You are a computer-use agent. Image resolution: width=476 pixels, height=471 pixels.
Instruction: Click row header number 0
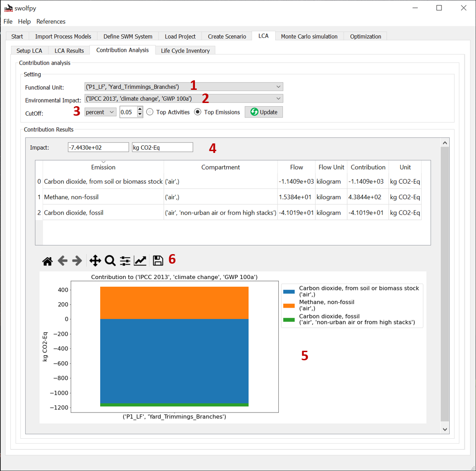pyautogui.click(x=39, y=182)
